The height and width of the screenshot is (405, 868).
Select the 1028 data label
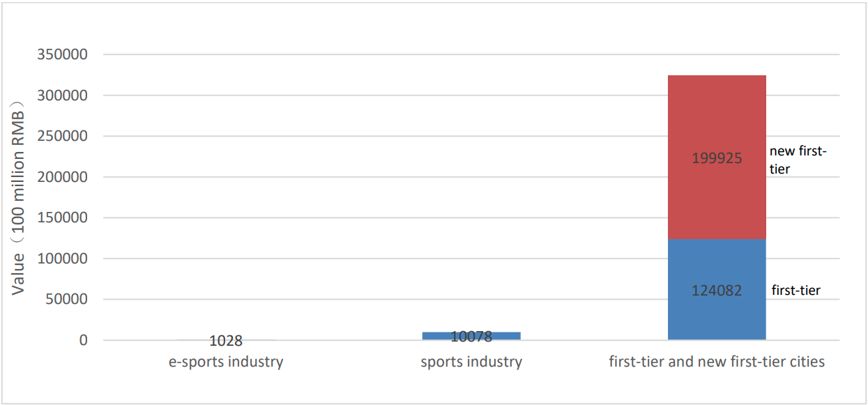pos(226,341)
